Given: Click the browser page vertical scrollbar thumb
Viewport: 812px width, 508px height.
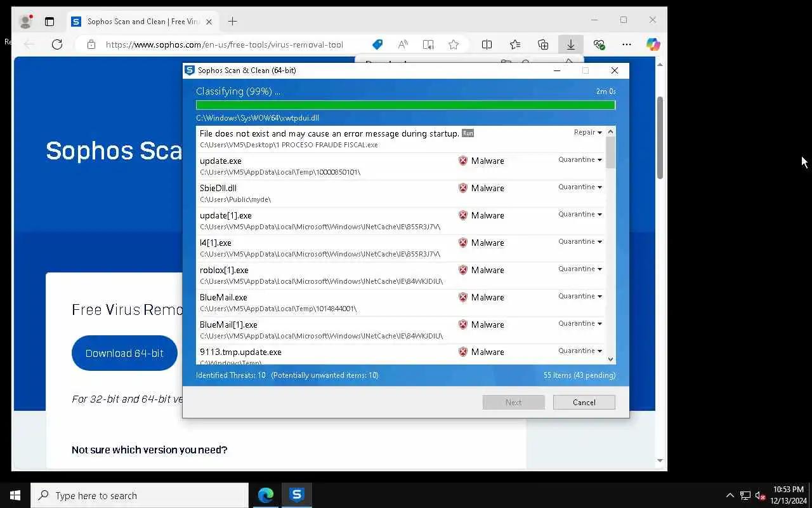Looking at the screenshot, I should [660, 137].
